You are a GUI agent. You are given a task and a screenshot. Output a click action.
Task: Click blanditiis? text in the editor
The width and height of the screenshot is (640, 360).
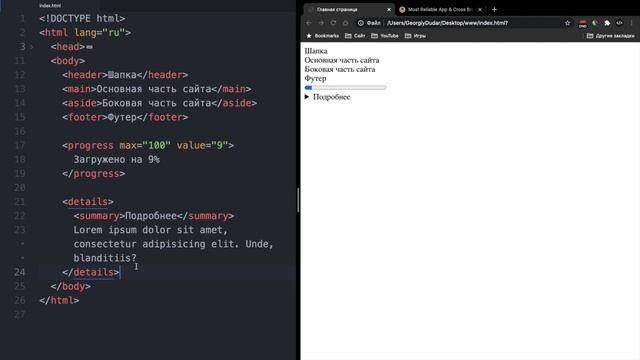point(105,258)
